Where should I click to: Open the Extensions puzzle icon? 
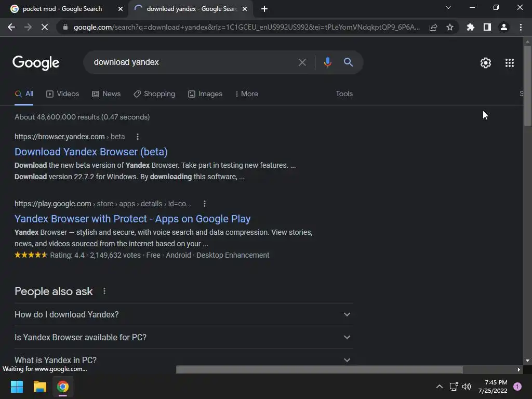(x=470, y=27)
